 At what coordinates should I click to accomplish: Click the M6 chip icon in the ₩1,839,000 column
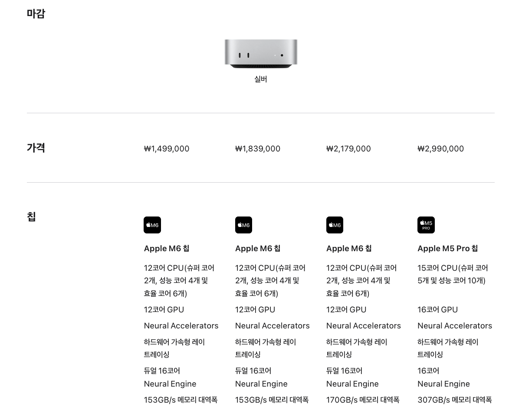tap(243, 225)
